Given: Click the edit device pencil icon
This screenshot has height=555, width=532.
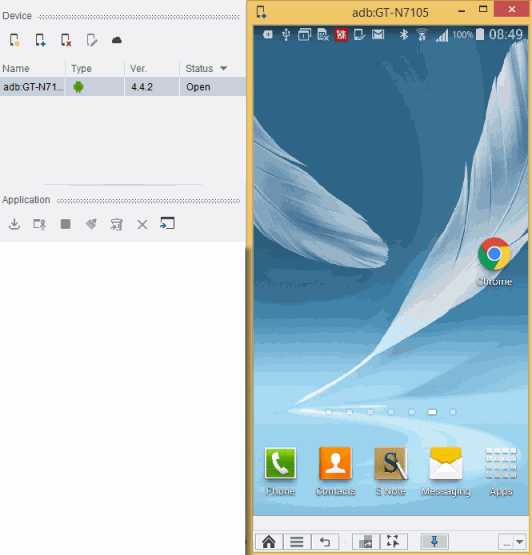Looking at the screenshot, I should point(92,40).
